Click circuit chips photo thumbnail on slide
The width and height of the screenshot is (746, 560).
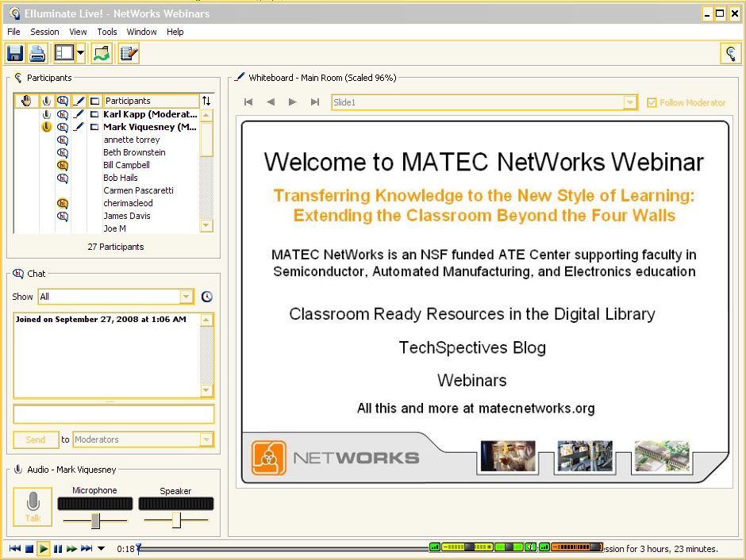(x=662, y=456)
